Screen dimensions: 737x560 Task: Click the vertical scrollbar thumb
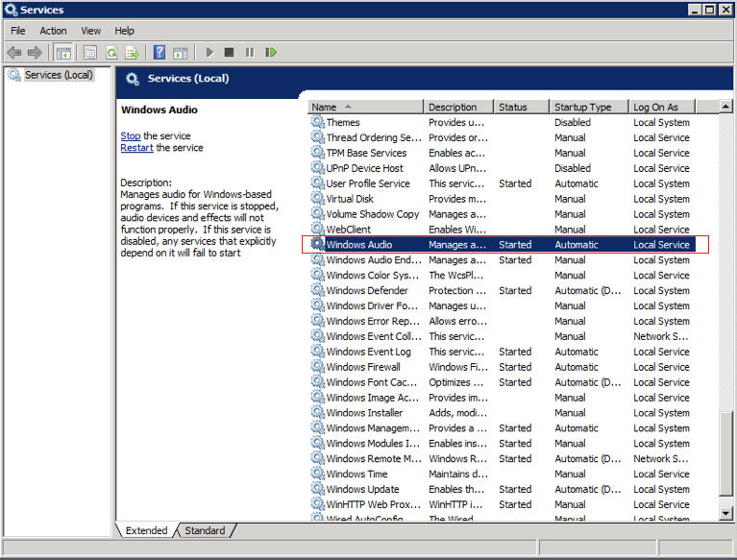(725, 453)
